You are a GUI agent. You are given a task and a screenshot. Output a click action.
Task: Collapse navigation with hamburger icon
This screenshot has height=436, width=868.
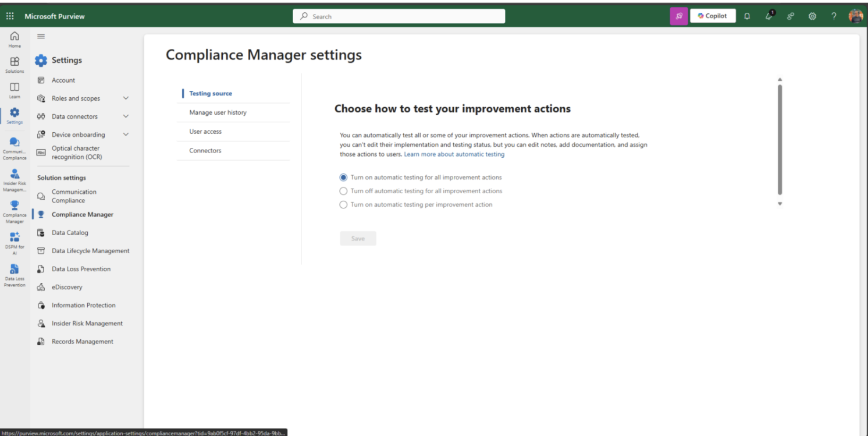(41, 37)
